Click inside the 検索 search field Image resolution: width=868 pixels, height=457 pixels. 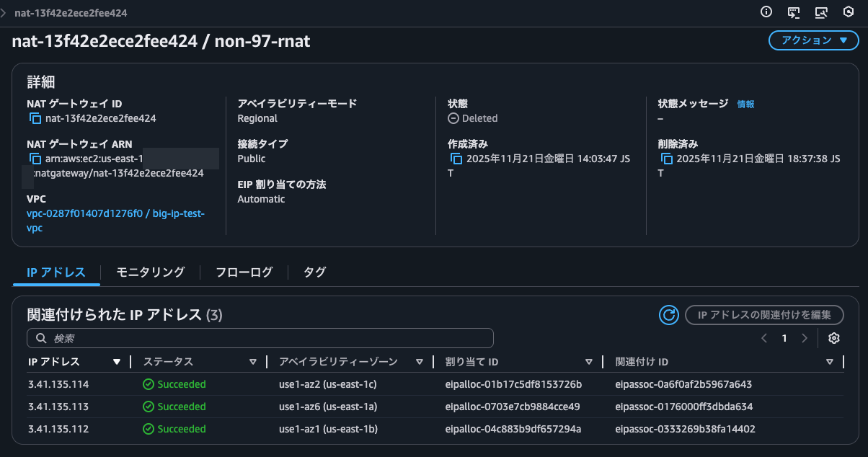[x=216, y=337]
